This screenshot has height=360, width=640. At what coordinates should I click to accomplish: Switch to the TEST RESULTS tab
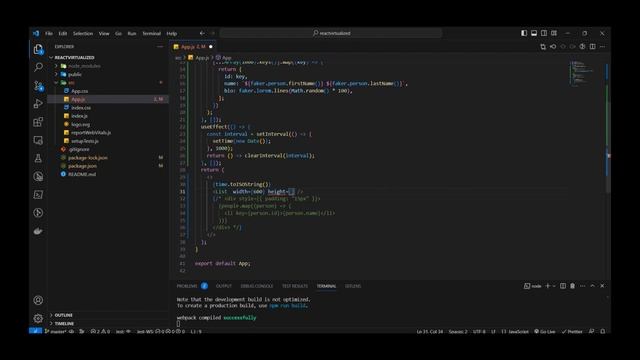(295, 286)
